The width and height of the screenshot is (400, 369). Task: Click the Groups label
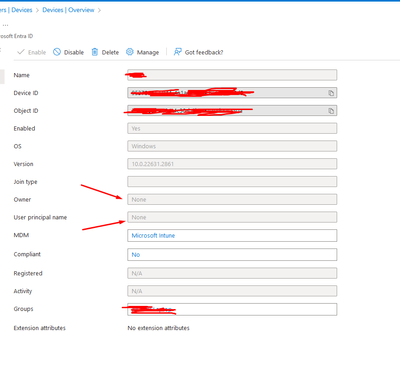coord(23,309)
